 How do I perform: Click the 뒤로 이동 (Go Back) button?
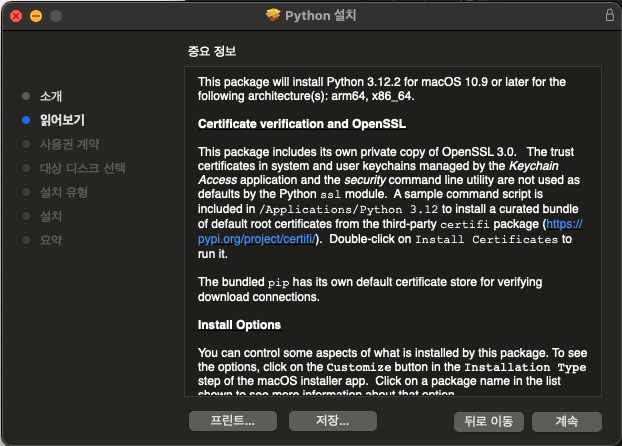click(489, 421)
